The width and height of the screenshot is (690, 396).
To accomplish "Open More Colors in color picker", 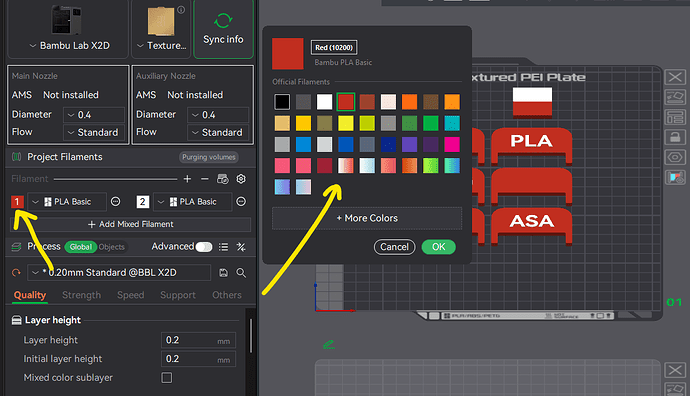I will [367, 218].
